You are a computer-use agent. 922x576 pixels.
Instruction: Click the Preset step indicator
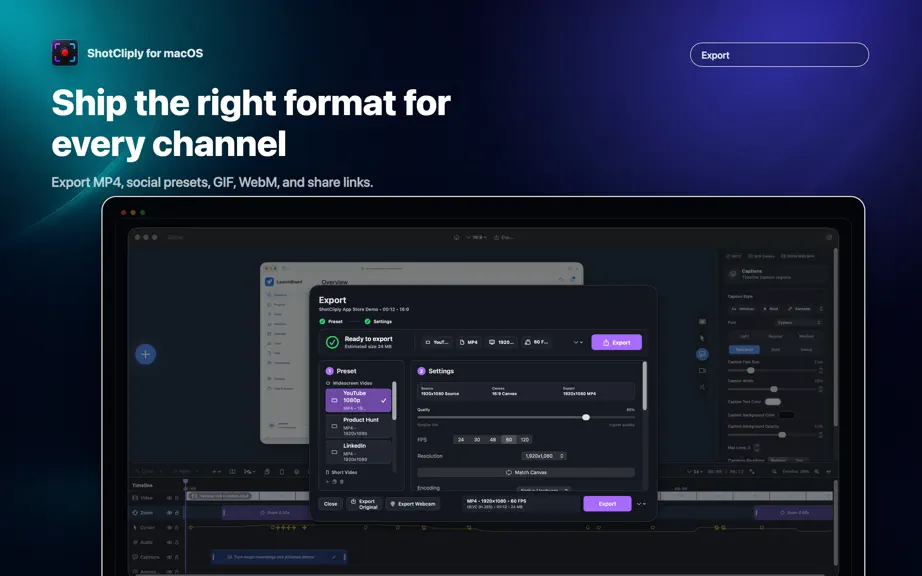331,322
